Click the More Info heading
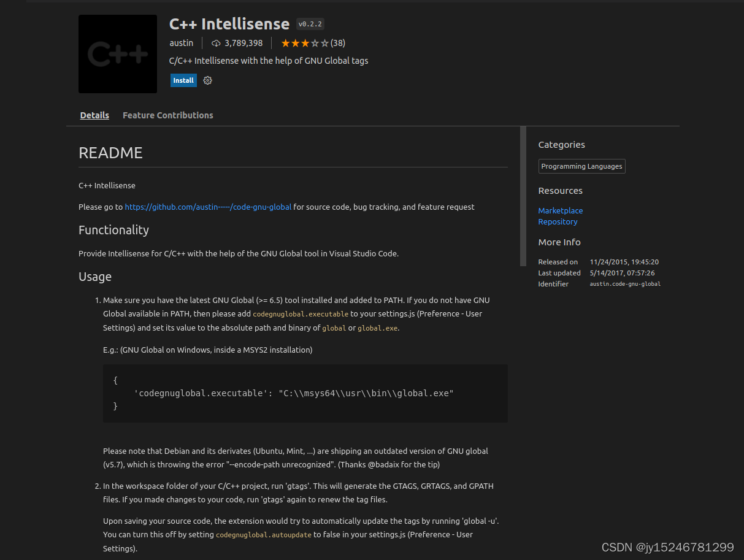Screen dimensions: 744x560 click(x=559, y=242)
